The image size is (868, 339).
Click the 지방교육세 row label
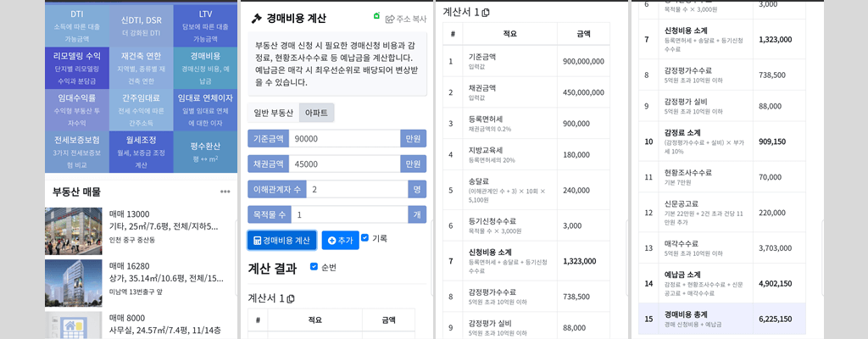click(x=486, y=150)
